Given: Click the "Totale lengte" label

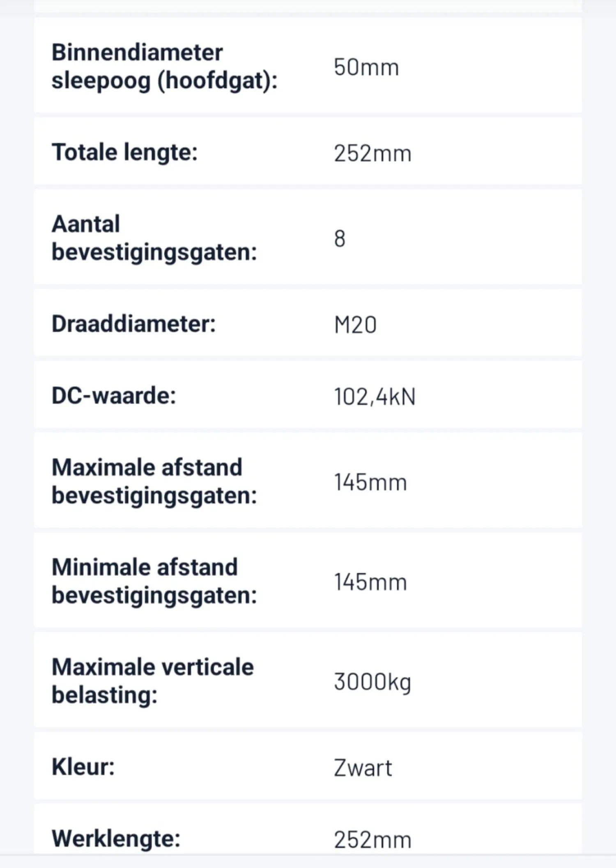Looking at the screenshot, I should (124, 153).
